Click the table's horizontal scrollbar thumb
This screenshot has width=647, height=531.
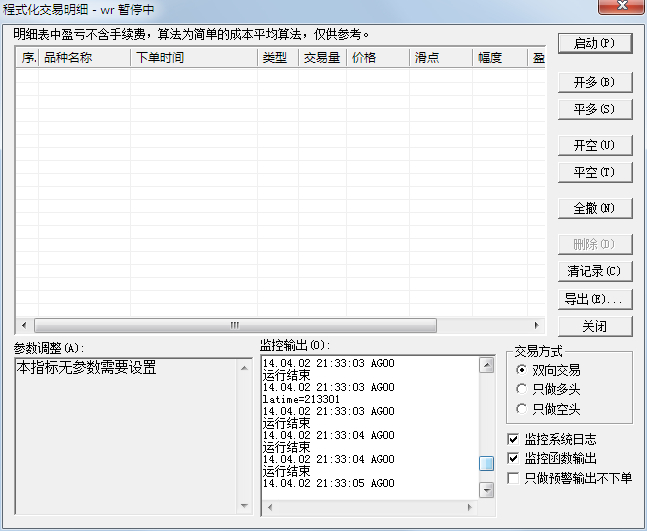tap(235, 325)
